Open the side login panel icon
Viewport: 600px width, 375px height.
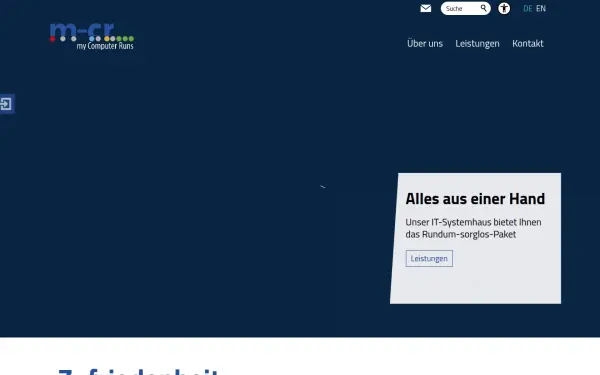tap(7, 104)
